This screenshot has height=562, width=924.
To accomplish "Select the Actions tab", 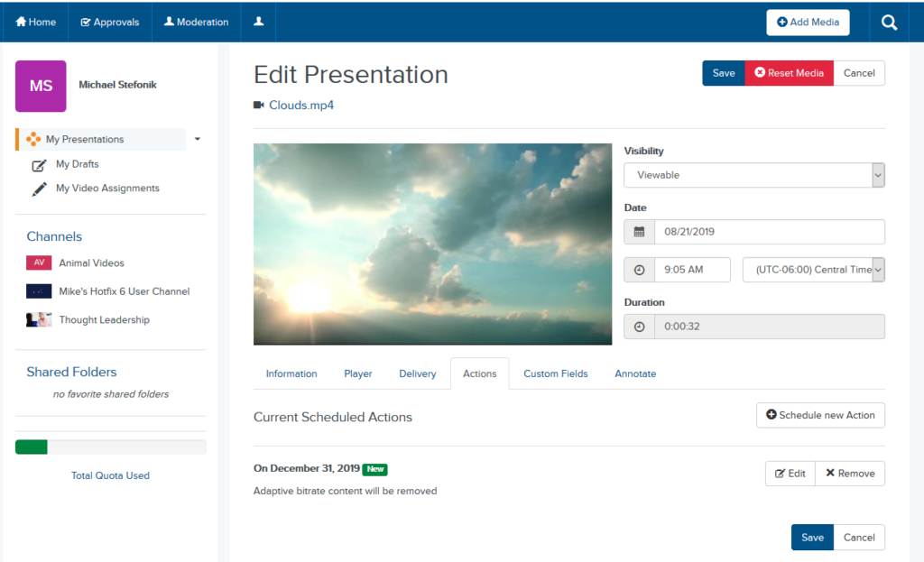I will click(480, 373).
